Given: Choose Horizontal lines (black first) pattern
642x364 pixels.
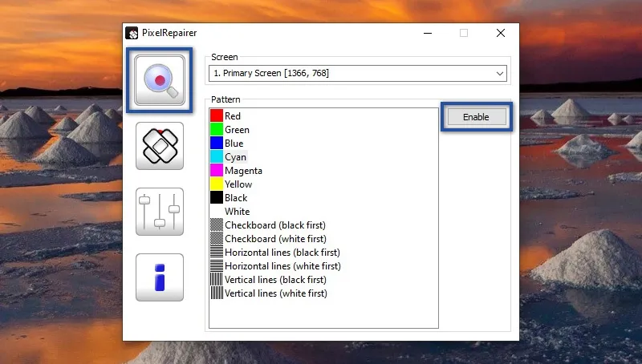Looking at the screenshot, I should 275,253.
